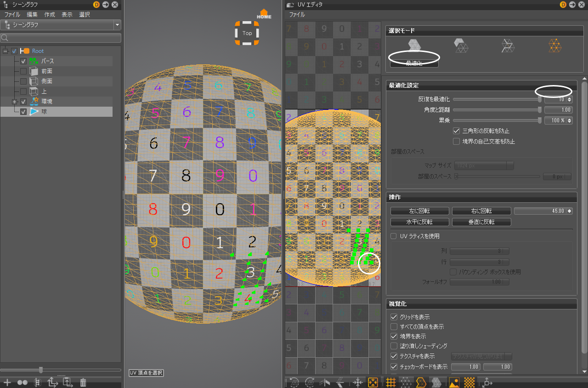Toggle Root node visibility checkbox
Viewport: 588px width, 388px height.
14,51
